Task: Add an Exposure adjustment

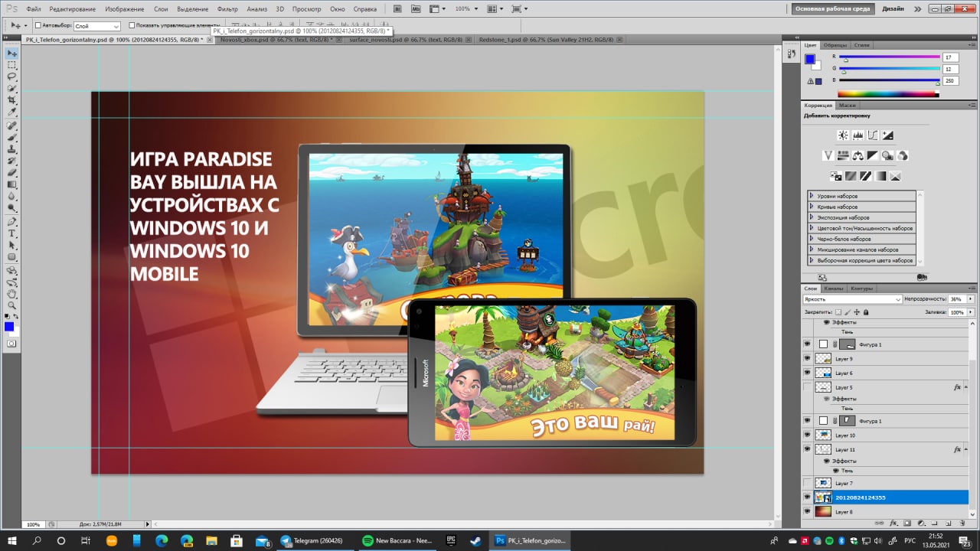Action: (887, 135)
